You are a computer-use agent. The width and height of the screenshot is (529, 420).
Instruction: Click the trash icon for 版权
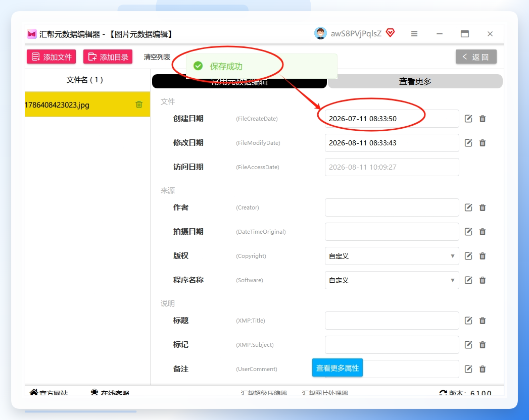(x=483, y=256)
